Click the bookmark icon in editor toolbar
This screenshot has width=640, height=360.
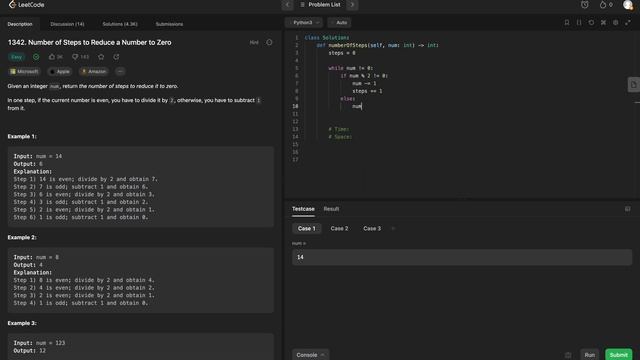point(567,22)
